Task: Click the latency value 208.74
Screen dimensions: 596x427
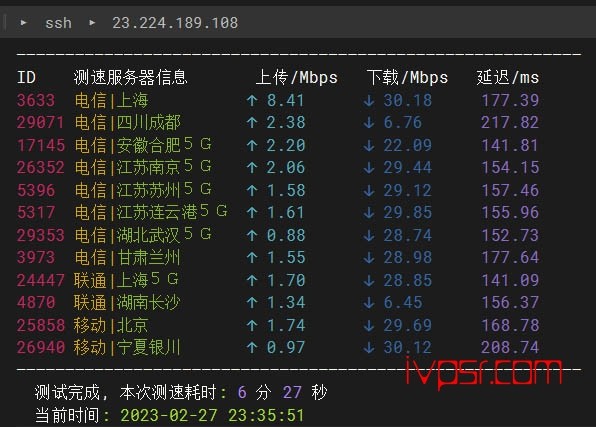Action: tap(510, 347)
